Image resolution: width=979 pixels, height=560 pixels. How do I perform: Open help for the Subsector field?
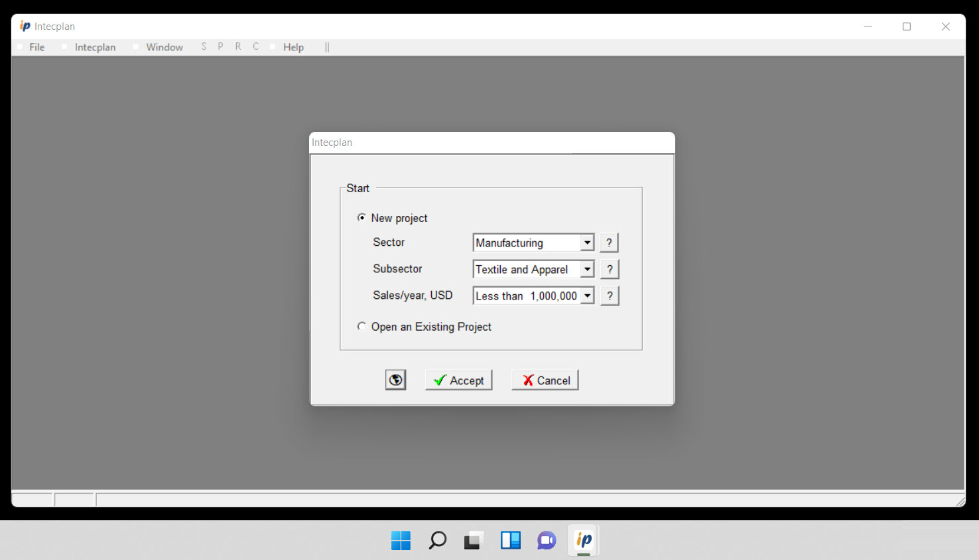pos(609,269)
